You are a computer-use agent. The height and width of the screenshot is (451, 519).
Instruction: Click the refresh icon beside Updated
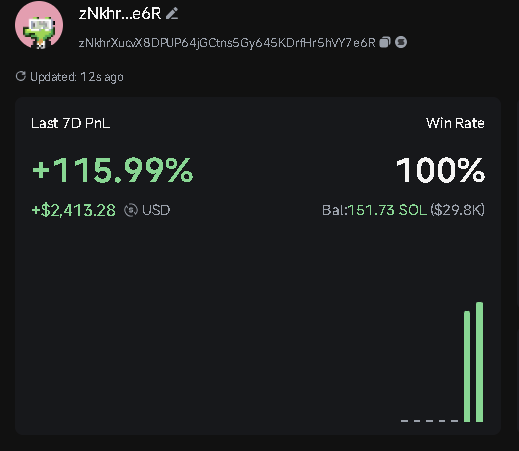(21, 76)
